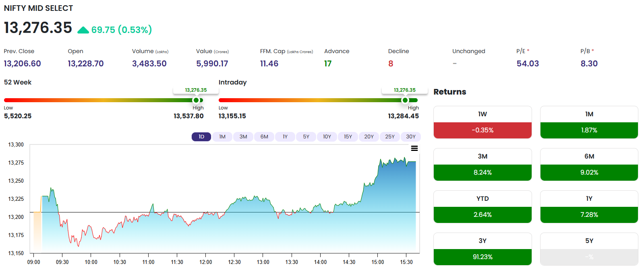Switch chart to 3M range
The height and width of the screenshot is (272, 644).
click(x=243, y=137)
